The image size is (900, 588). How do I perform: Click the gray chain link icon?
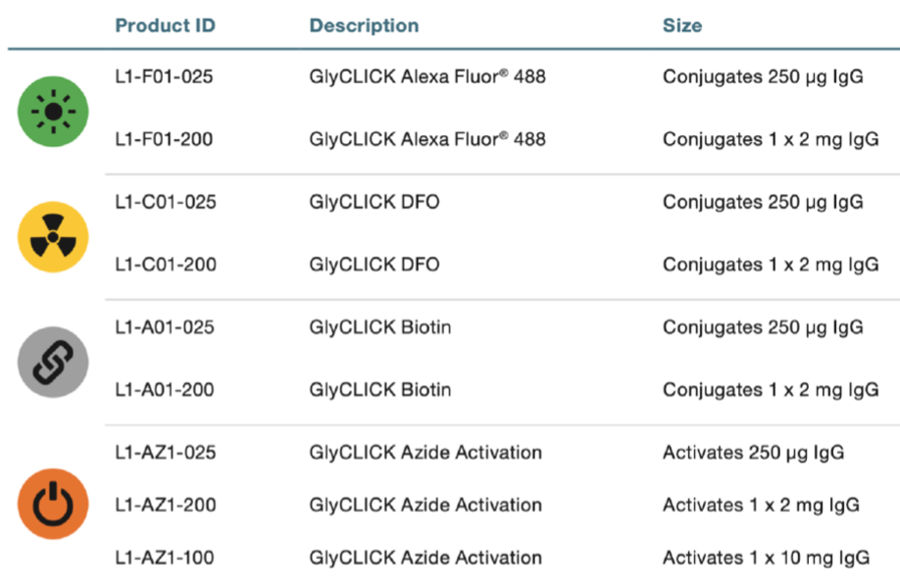pos(53,362)
